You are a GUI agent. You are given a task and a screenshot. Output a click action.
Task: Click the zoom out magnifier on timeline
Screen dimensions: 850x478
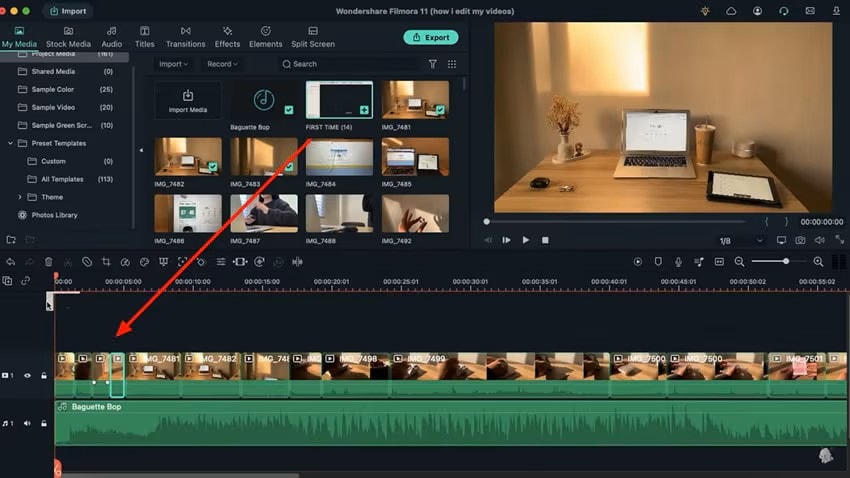click(x=739, y=262)
